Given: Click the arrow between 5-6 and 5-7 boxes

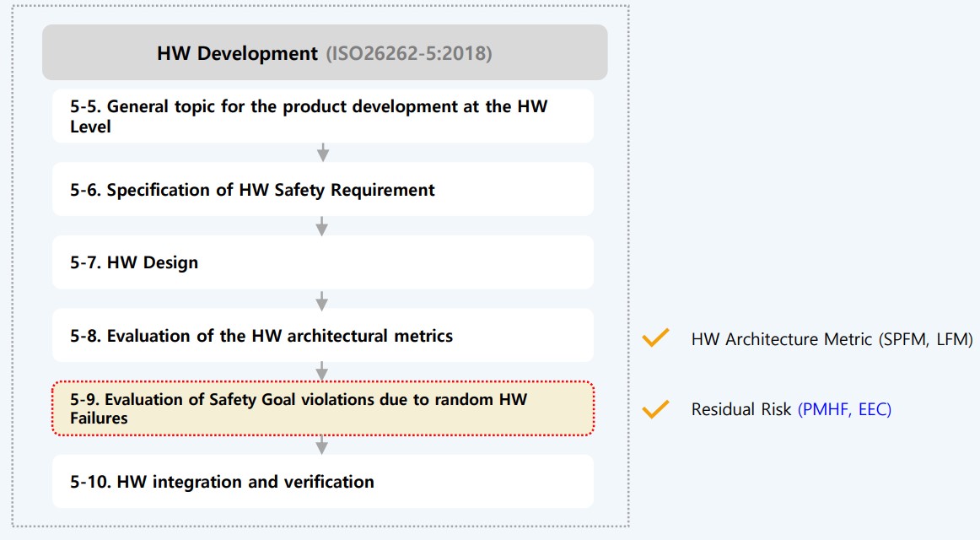Looking at the screenshot, I should 322,225.
